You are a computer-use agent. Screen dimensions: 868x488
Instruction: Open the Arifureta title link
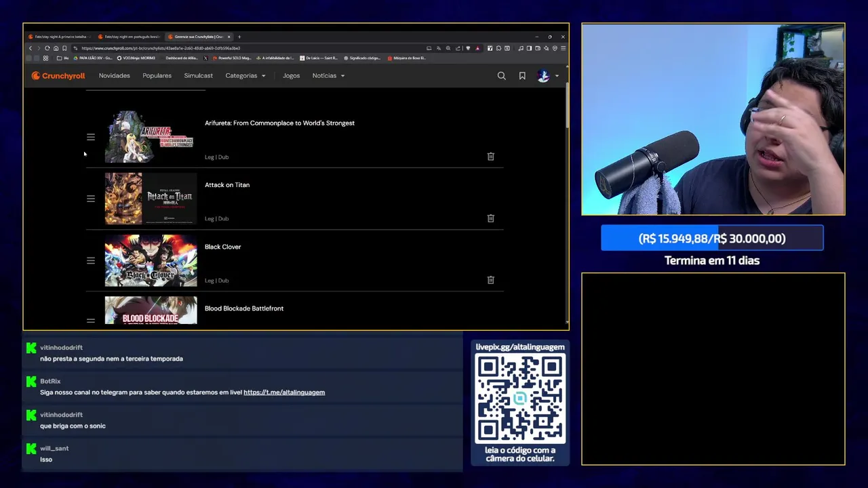coord(279,123)
